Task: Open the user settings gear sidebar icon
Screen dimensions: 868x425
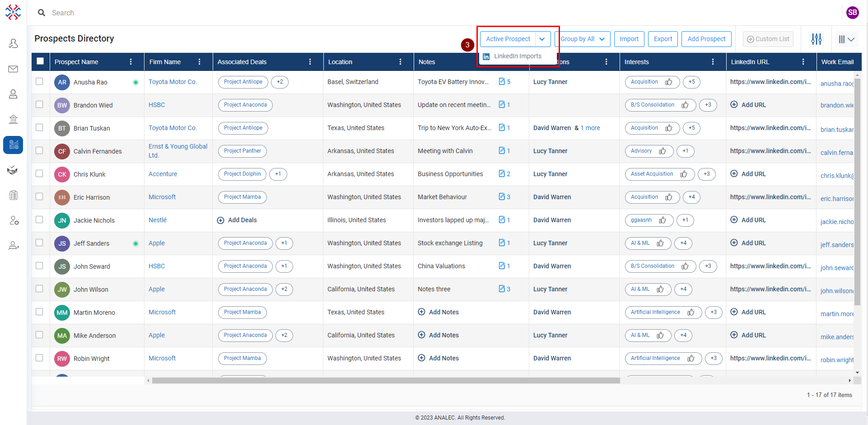Action: click(14, 220)
